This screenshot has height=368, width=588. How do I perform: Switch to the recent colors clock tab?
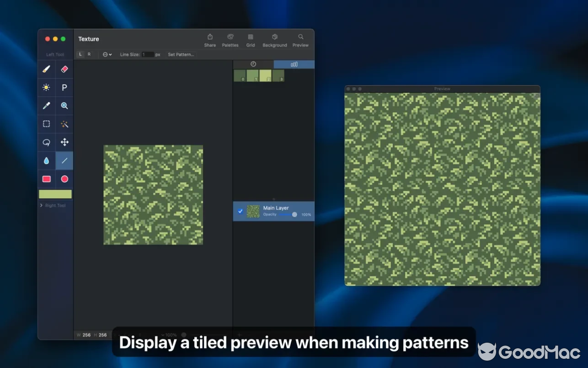(x=253, y=64)
